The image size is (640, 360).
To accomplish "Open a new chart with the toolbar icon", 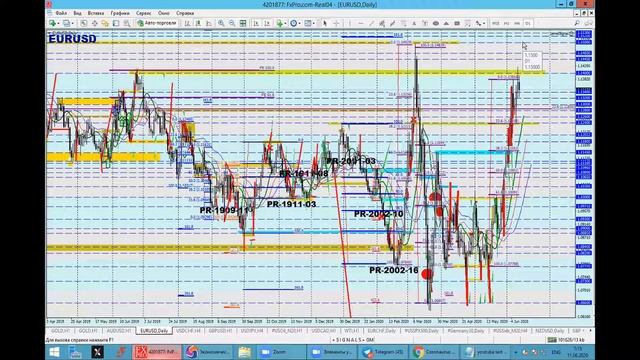I will coord(52,23).
